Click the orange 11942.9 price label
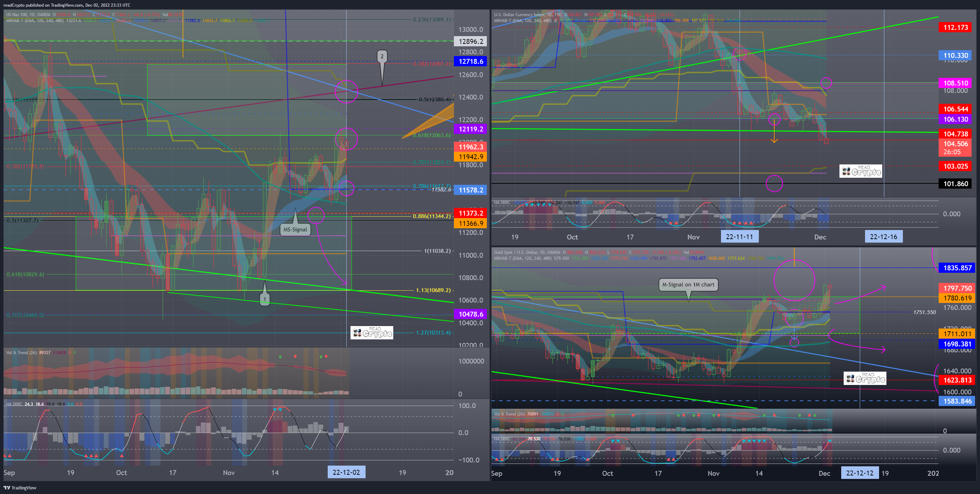Screen dimensions: 980x494 click(470, 156)
